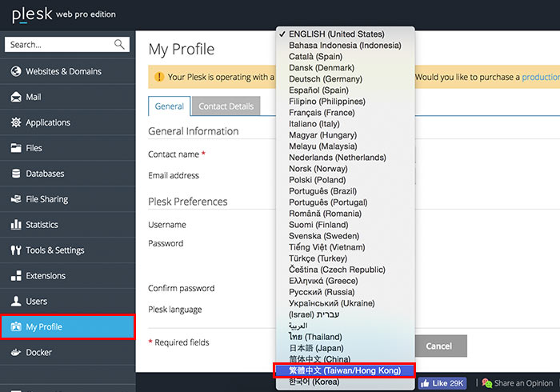560x392 pixels.
Task: Click the Files folder icon
Action: [x=16, y=148]
